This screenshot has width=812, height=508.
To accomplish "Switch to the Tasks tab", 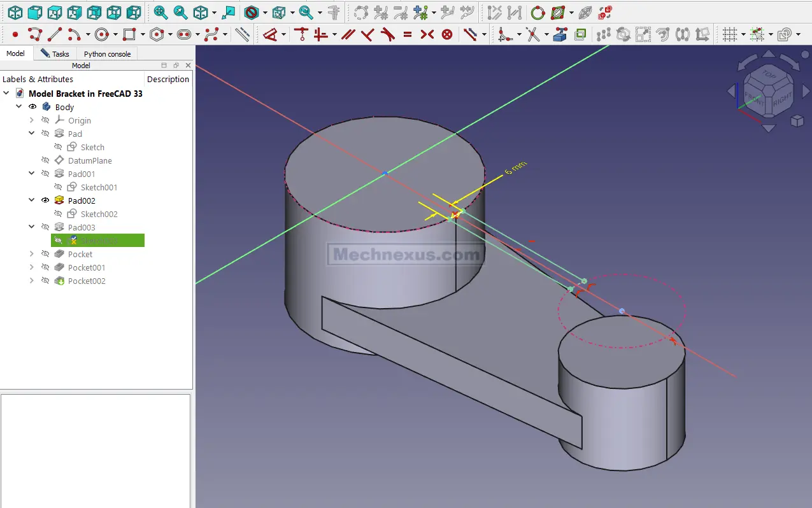I will (x=55, y=54).
